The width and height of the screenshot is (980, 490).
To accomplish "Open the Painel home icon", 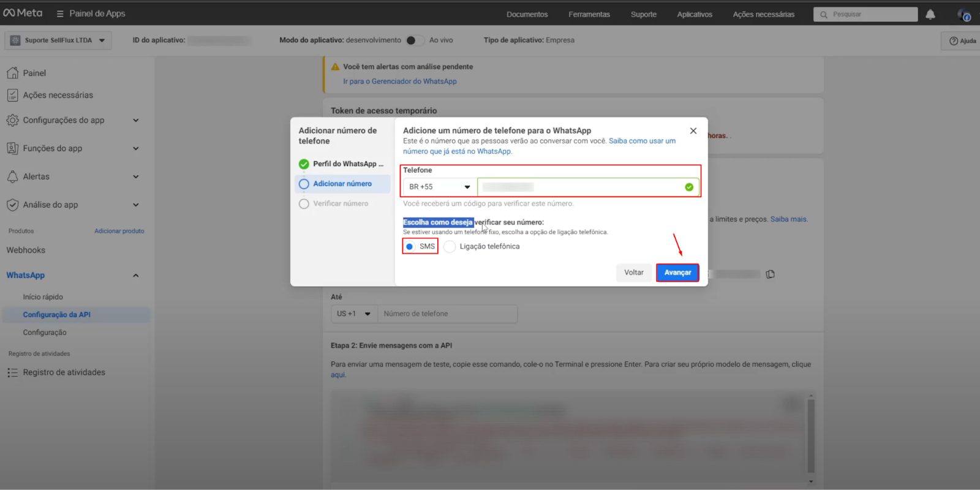I will pyautogui.click(x=12, y=73).
